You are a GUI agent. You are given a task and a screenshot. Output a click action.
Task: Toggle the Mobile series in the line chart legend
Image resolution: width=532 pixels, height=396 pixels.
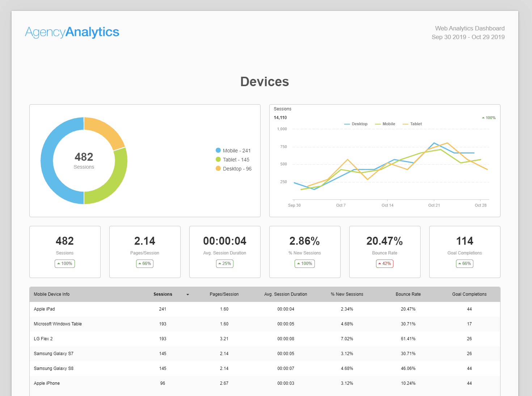[385, 124]
